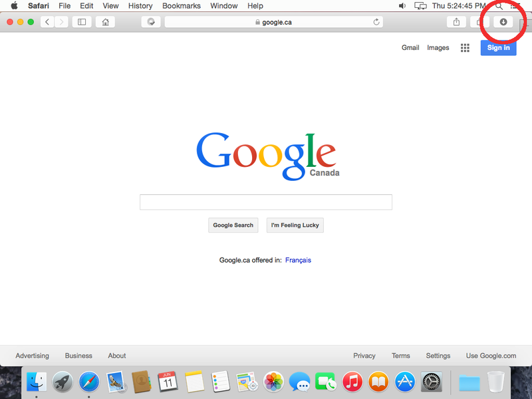Open Finder from the Dock

(x=37, y=381)
